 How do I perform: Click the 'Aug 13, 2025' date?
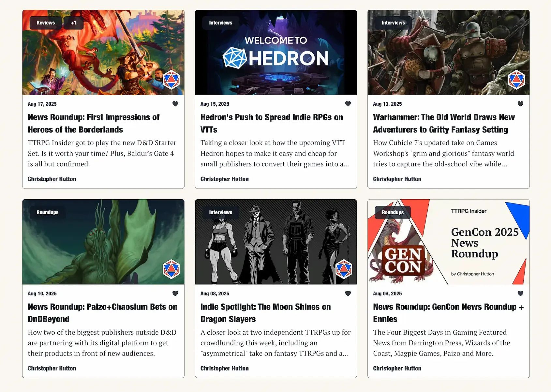(387, 104)
